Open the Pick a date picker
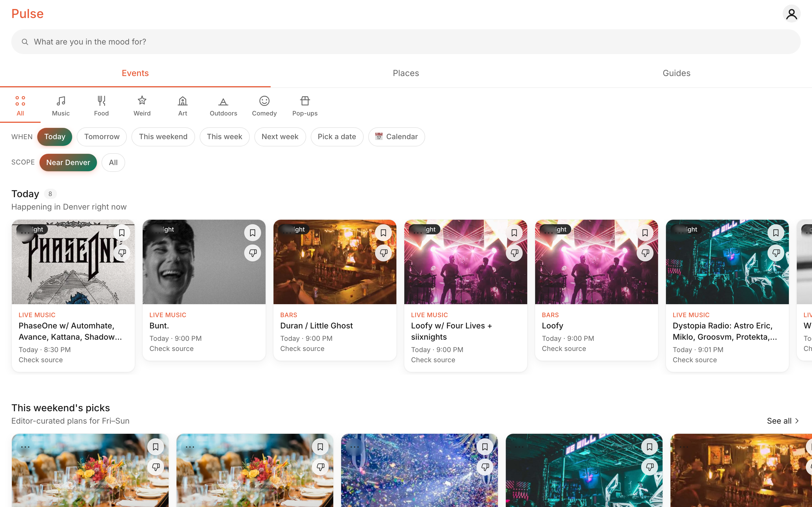This screenshot has width=812, height=507. pyautogui.click(x=337, y=137)
